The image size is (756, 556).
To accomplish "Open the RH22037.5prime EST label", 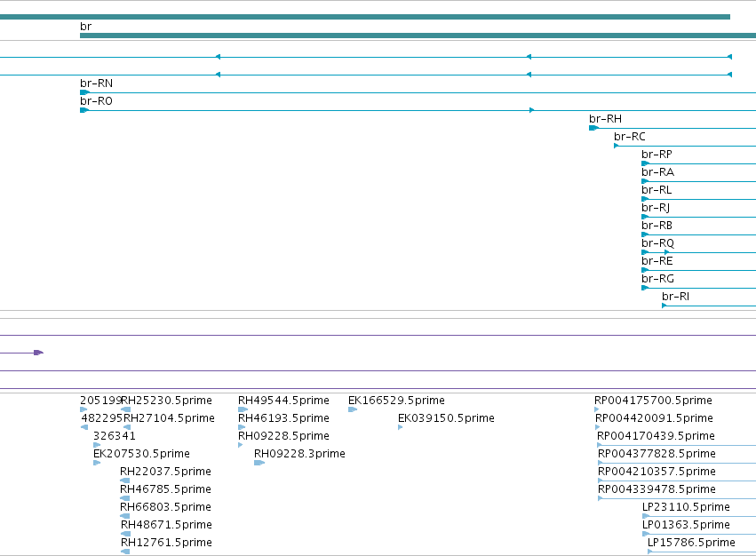I will 165,473.
